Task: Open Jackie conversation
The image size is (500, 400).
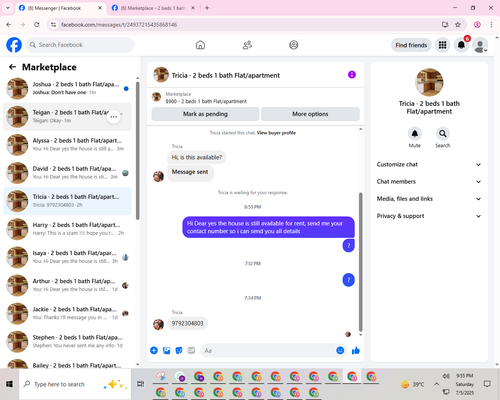Action: (67, 313)
